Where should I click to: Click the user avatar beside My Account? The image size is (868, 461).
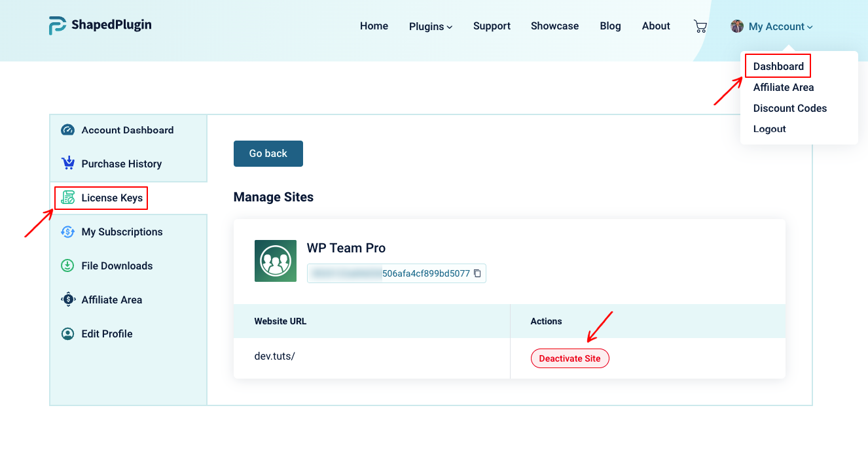point(737,26)
